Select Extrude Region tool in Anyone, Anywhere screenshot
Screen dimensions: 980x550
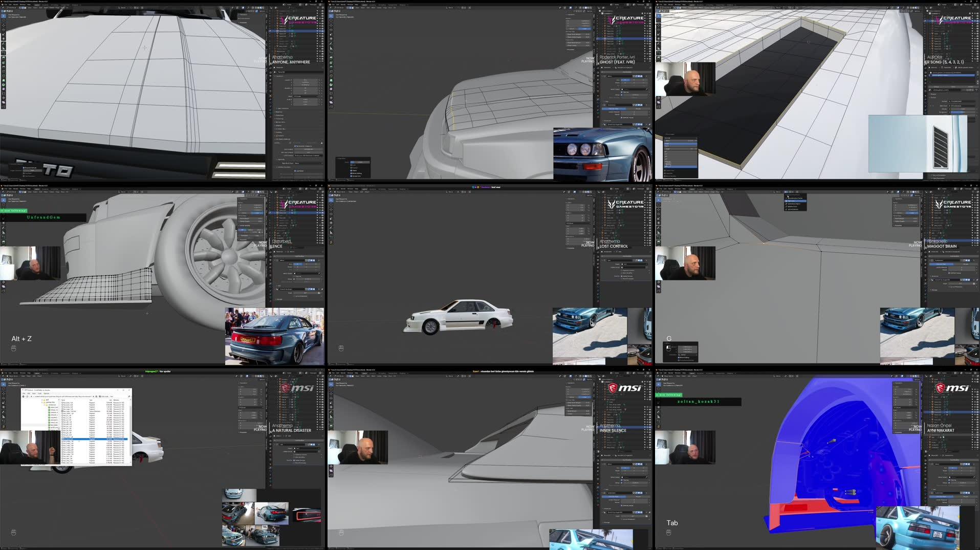(4, 58)
